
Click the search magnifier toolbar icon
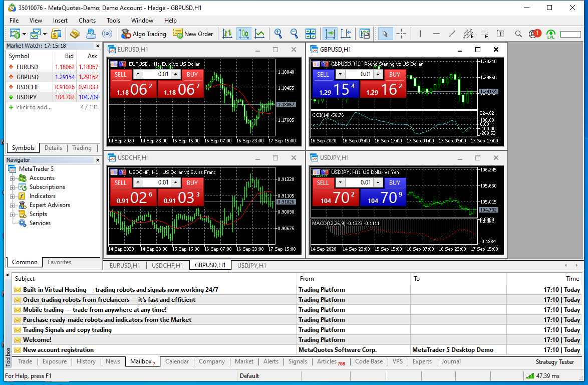[x=518, y=34]
